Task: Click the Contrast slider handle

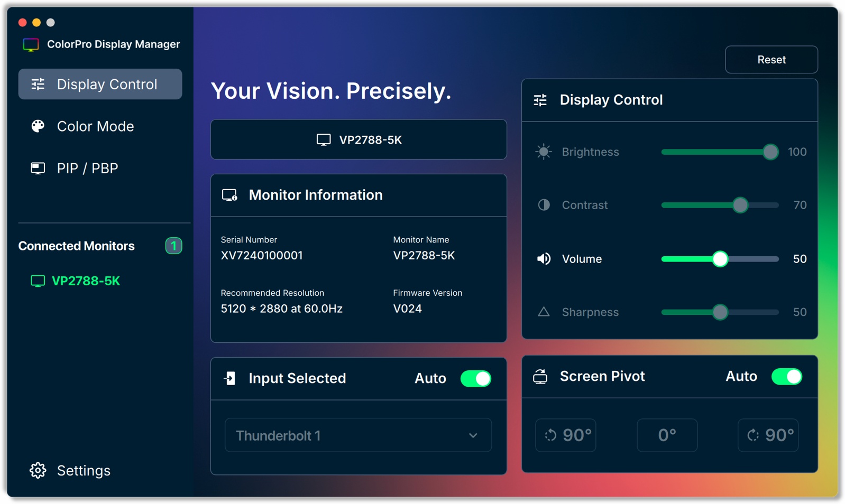Action: coord(740,205)
